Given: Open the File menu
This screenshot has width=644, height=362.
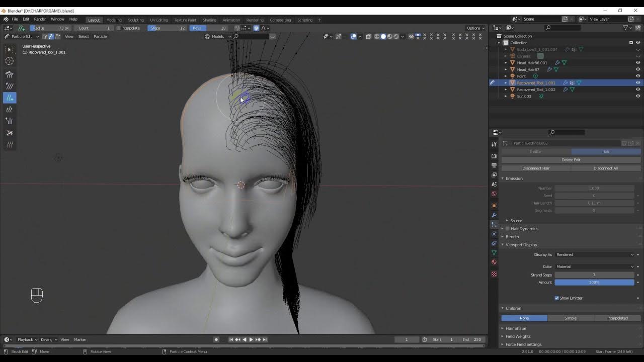Looking at the screenshot, I should [15, 19].
